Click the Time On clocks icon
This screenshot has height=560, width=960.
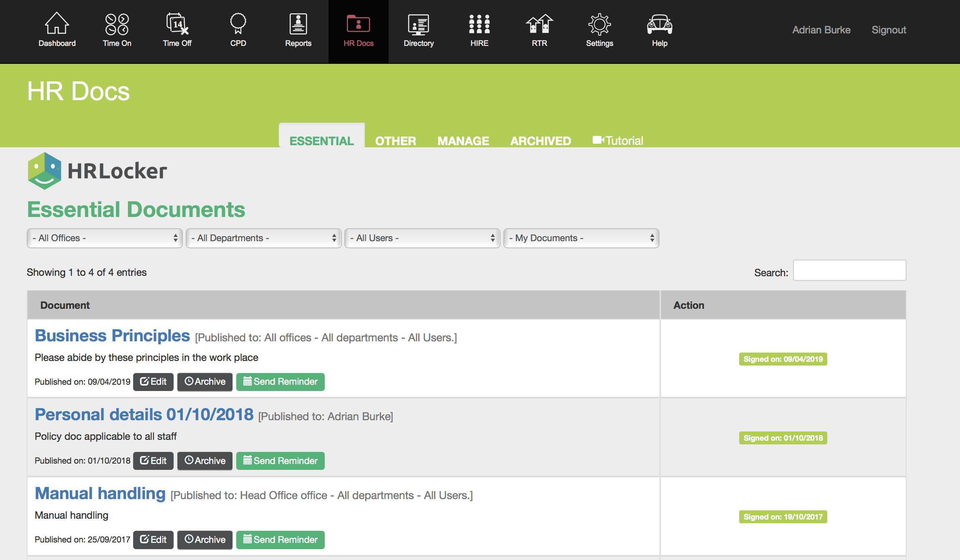[117, 24]
